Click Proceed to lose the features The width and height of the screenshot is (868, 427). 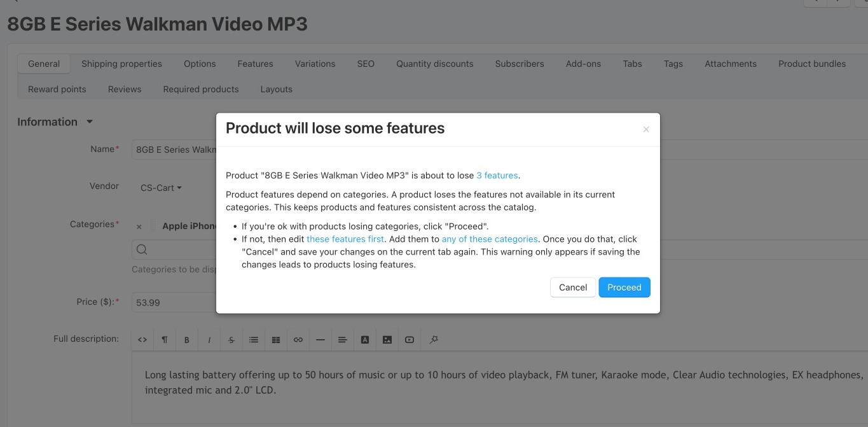624,287
